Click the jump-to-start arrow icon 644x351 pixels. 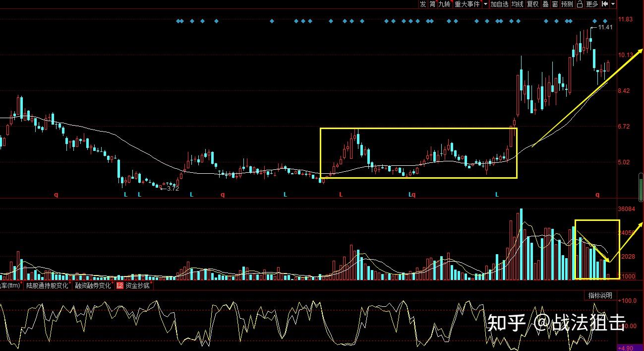click(605, 4)
